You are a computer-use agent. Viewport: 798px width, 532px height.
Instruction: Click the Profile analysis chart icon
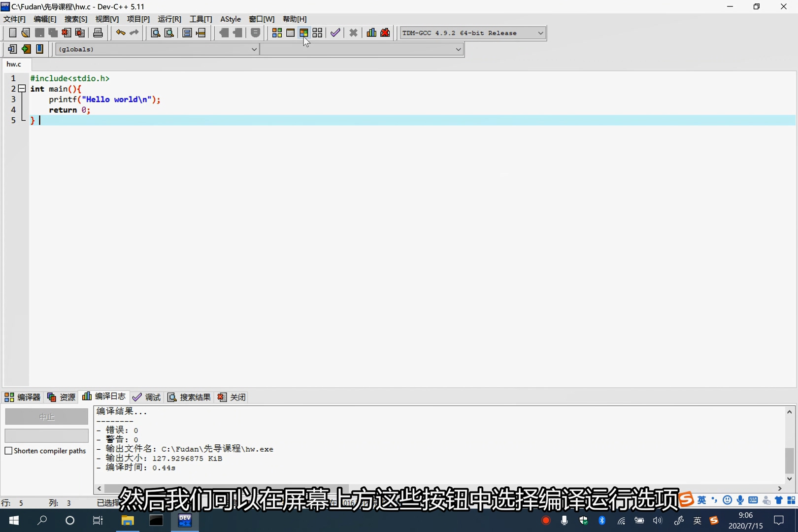coord(371,33)
